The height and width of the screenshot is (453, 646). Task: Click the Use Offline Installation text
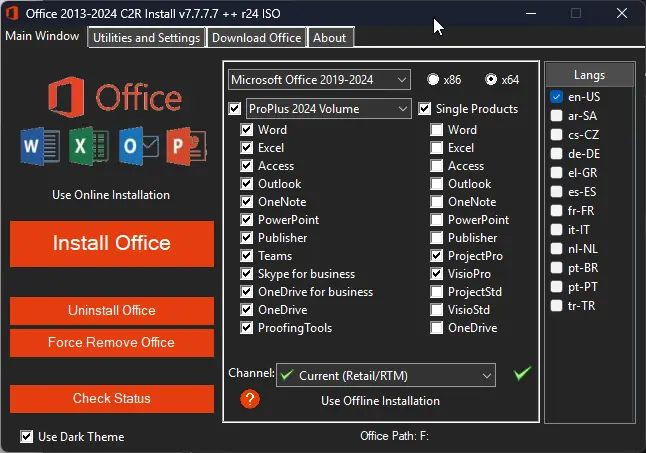[x=380, y=401]
